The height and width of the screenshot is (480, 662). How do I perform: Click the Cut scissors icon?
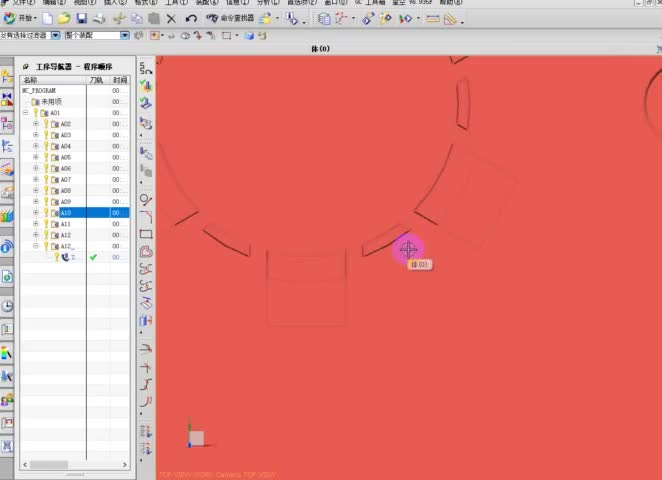tap(118, 18)
